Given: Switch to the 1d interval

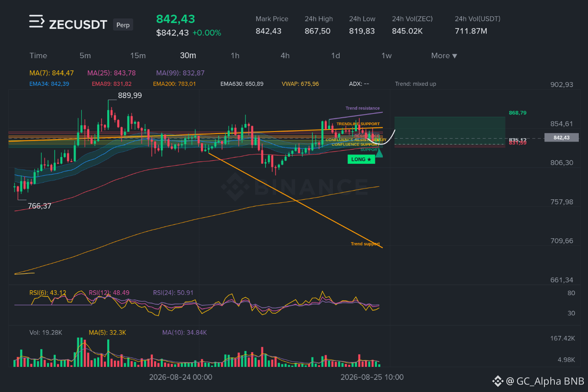Looking at the screenshot, I should (335, 56).
